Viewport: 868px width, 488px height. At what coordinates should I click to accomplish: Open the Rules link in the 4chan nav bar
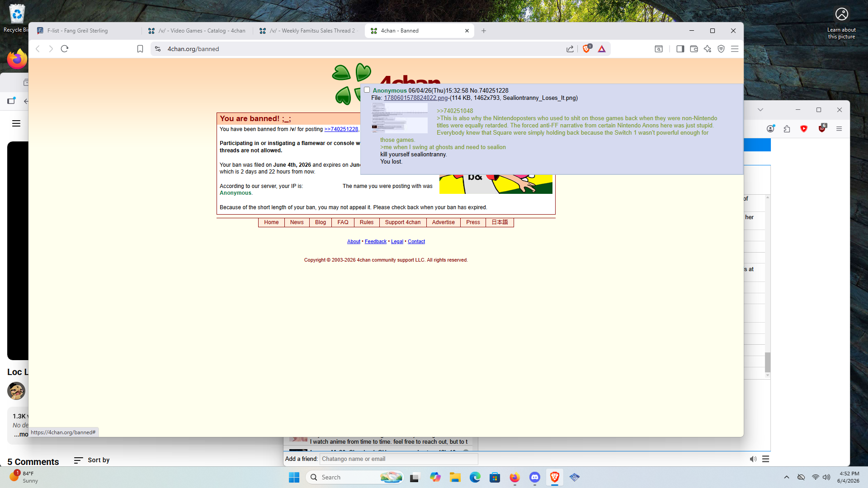pos(367,222)
